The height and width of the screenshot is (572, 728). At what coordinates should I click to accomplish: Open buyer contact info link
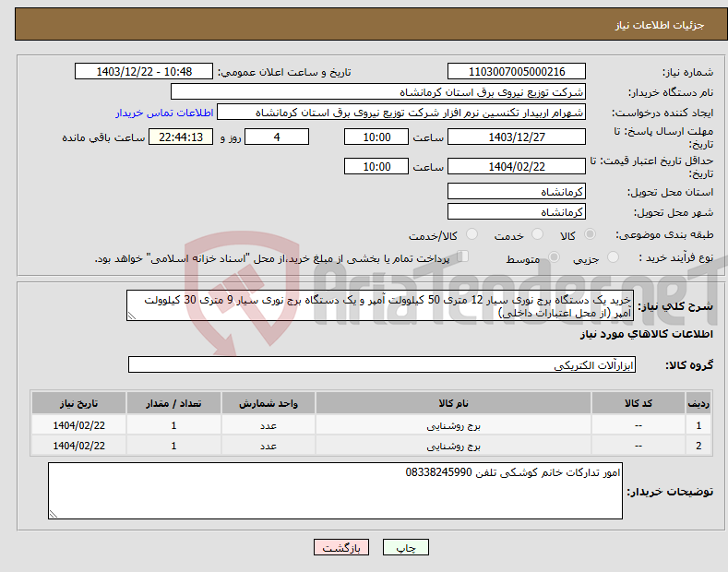coord(164,113)
